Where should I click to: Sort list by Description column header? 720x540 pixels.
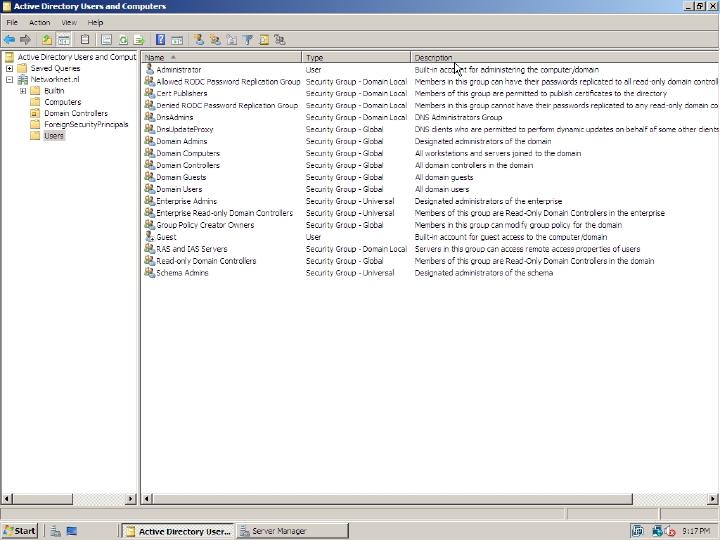click(x=565, y=57)
